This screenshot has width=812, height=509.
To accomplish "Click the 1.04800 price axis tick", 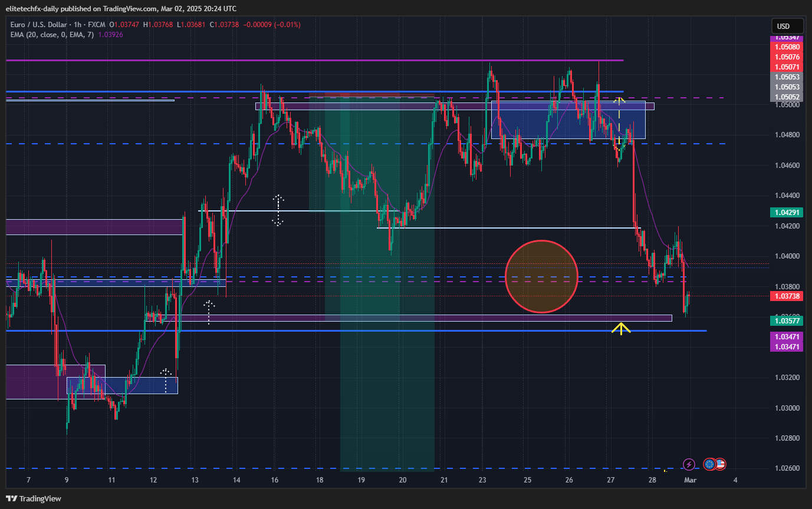I will click(x=787, y=135).
